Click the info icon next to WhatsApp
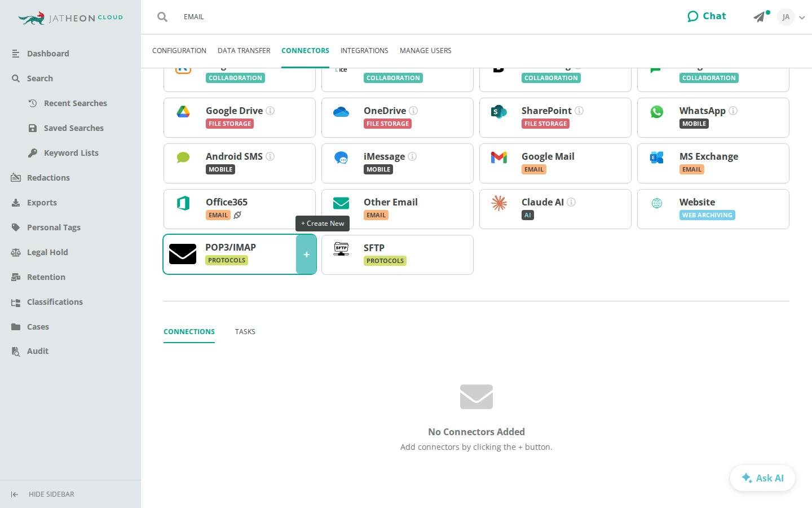The height and width of the screenshot is (508, 812). [x=733, y=111]
